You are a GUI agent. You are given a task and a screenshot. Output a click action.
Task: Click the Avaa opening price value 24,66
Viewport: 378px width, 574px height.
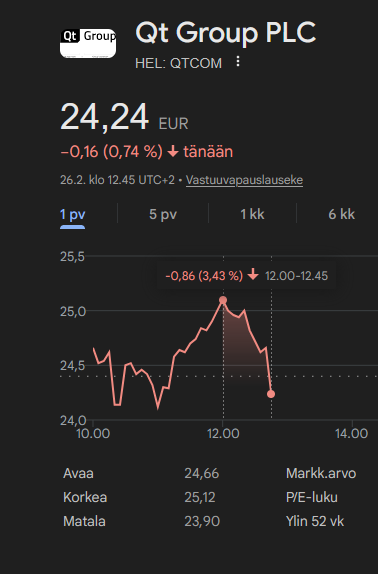202,474
